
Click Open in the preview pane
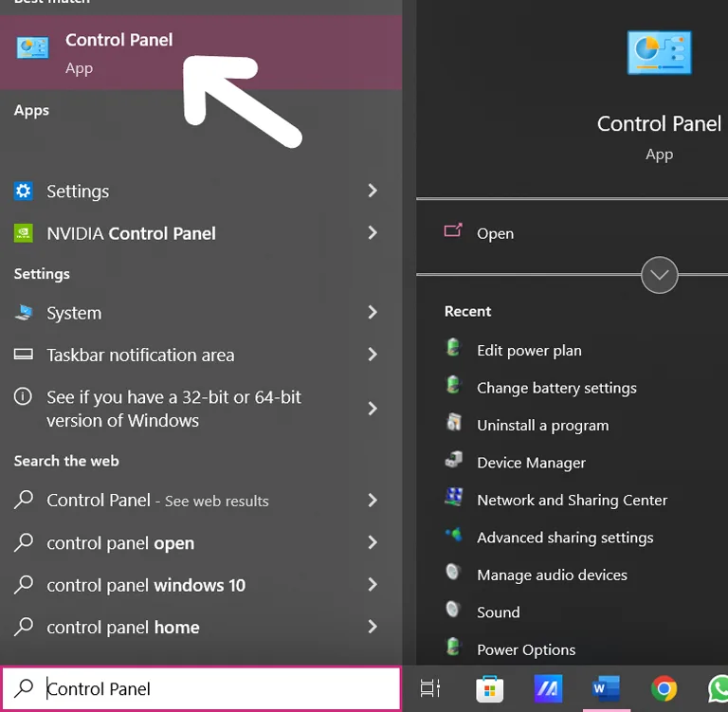point(495,233)
